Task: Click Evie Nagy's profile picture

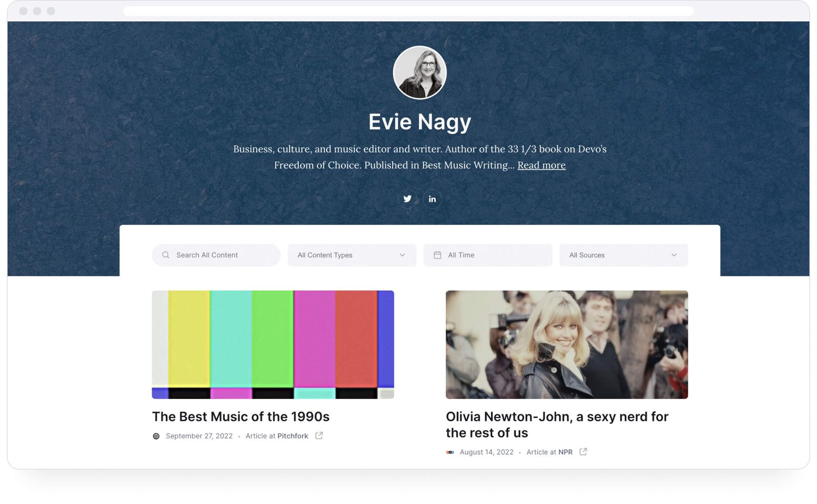Action: (420, 72)
